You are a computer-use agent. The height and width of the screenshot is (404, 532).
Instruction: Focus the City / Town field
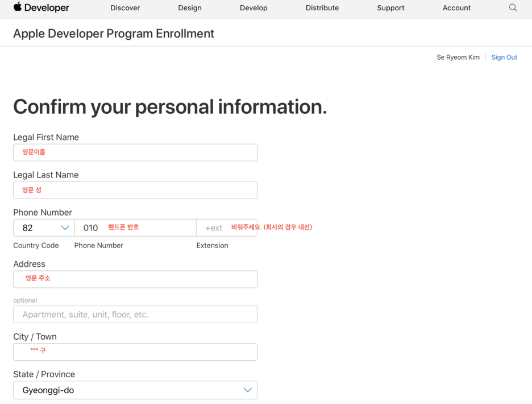coord(135,352)
